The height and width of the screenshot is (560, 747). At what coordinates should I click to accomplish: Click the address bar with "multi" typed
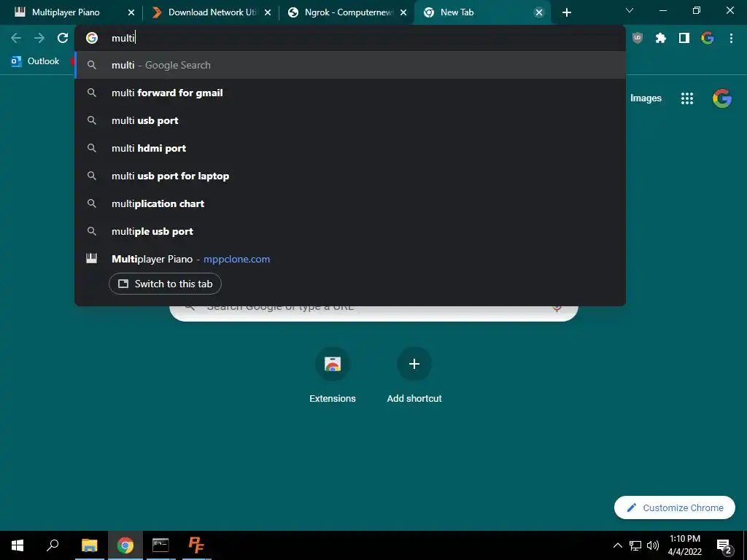click(350, 38)
